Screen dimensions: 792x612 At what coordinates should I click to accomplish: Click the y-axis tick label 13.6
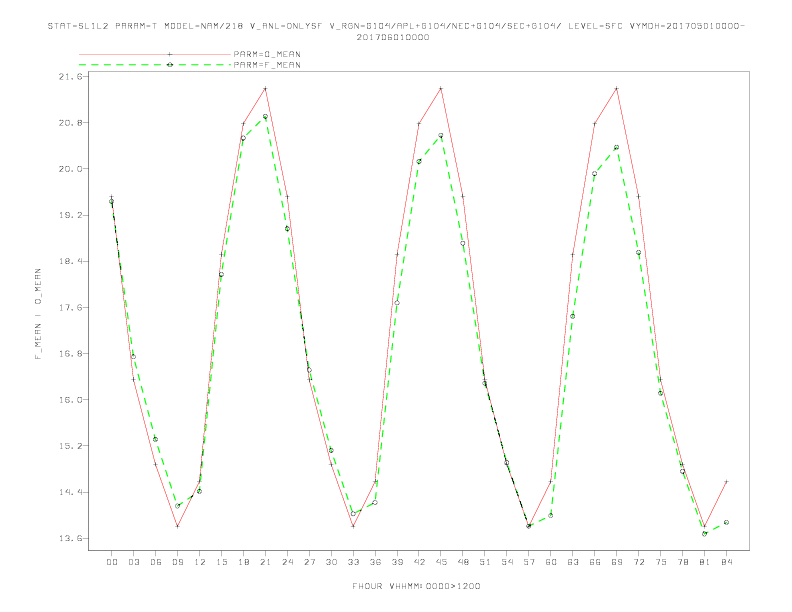pyautogui.click(x=70, y=538)
